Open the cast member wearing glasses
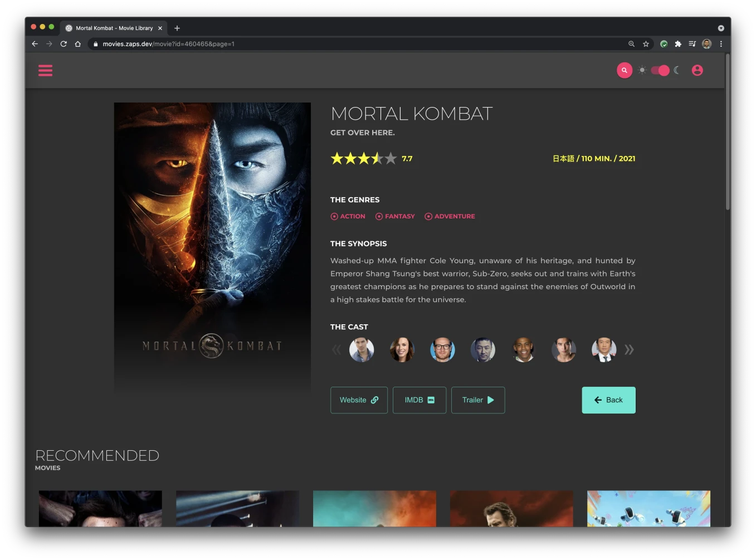 tap(442, 350)
